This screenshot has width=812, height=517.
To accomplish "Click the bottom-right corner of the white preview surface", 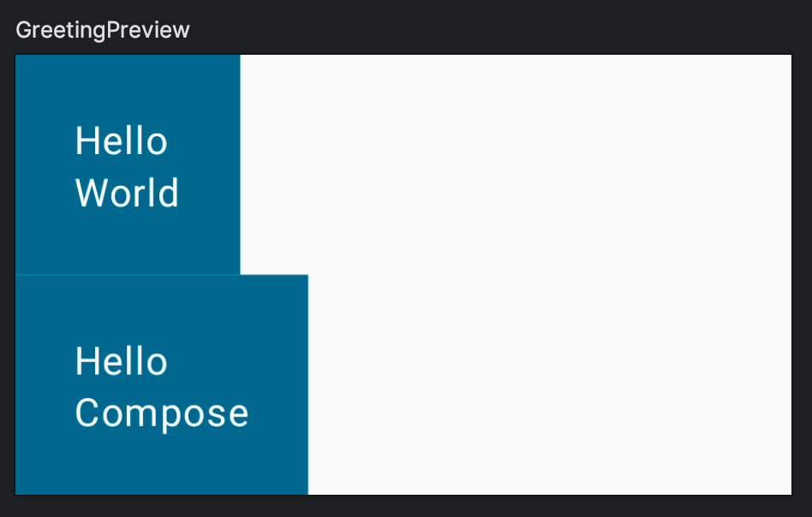I will [x=785, y=488].
